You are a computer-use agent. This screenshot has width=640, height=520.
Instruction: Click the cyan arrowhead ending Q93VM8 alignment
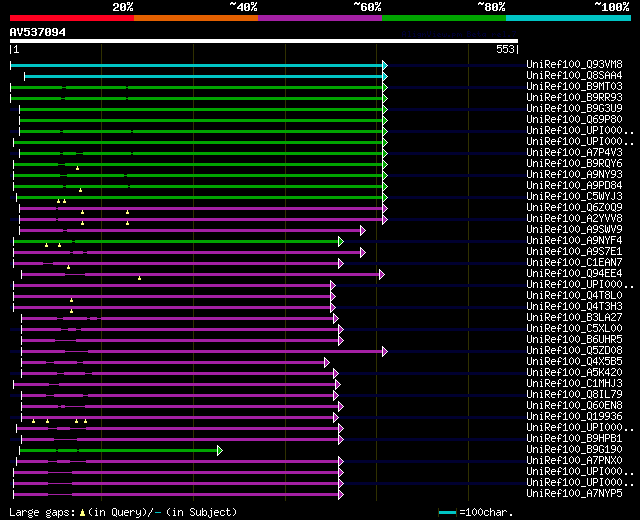pyautogui.click(x=385, y=65)
